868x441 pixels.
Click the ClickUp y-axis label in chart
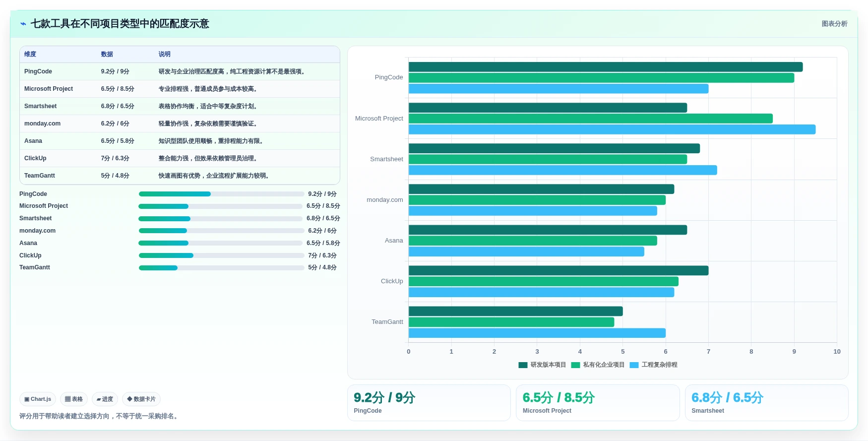click(x=392, y=281)
